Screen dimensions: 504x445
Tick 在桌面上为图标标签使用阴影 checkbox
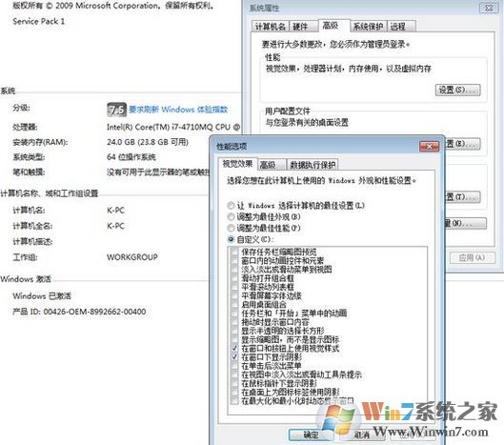click(x=234, y=392)
